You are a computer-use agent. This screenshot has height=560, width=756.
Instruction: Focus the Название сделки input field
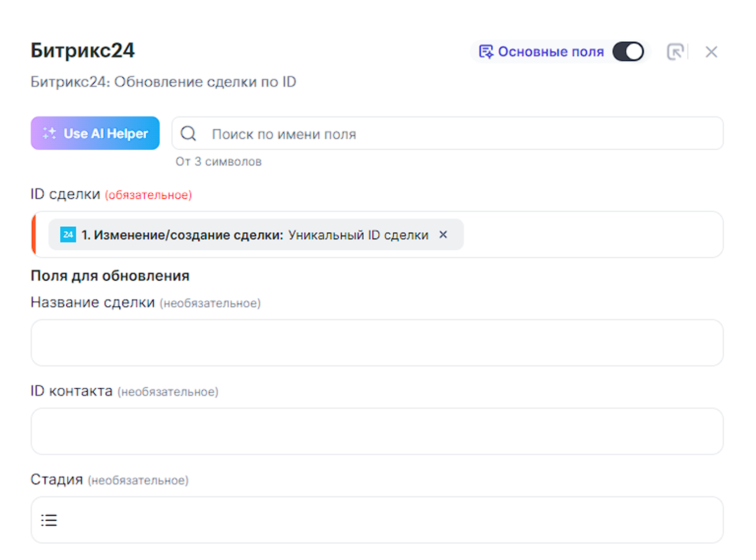coord(377,343)
